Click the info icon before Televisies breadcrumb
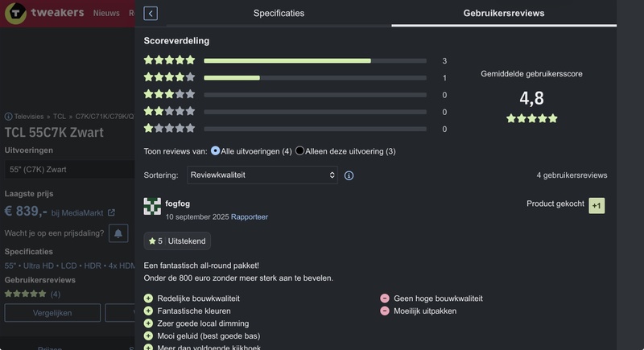644x350 pixels. click(x=8, y=117)
